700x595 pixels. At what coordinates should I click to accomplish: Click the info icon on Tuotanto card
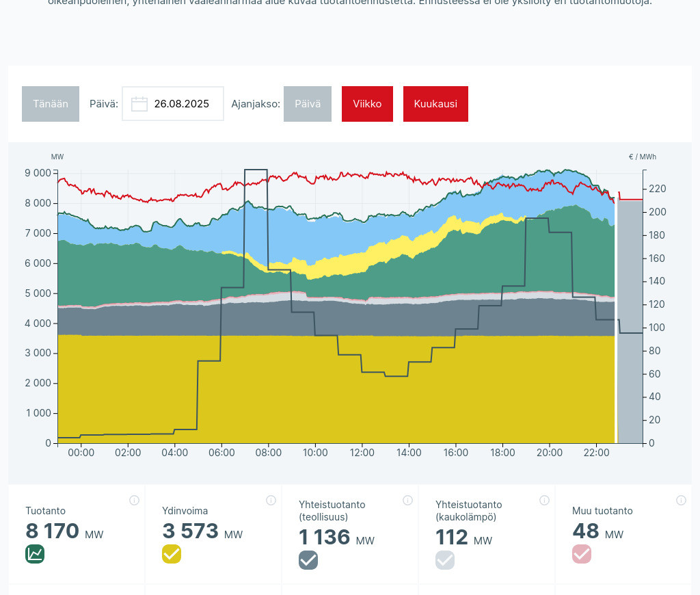[134, 500]
